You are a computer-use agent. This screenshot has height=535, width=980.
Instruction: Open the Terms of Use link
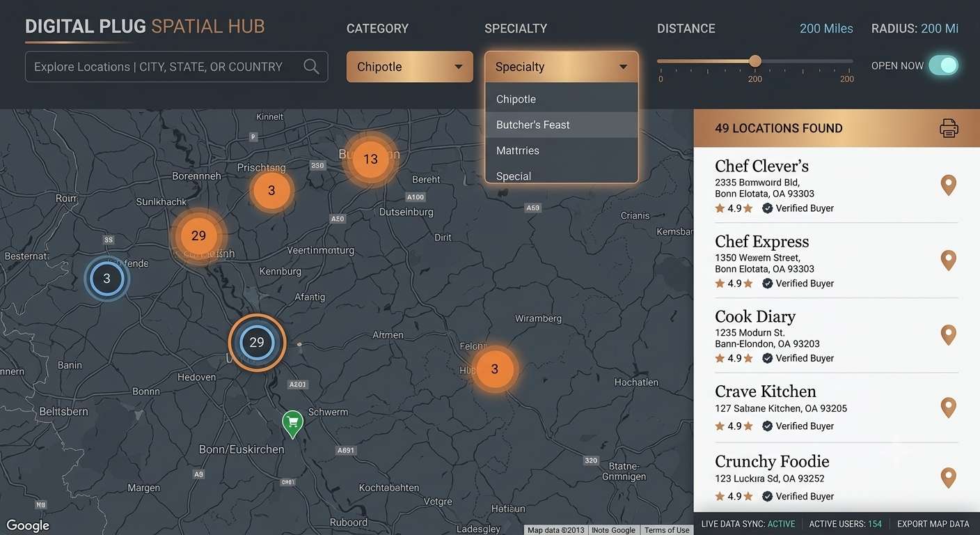(667, 530)
